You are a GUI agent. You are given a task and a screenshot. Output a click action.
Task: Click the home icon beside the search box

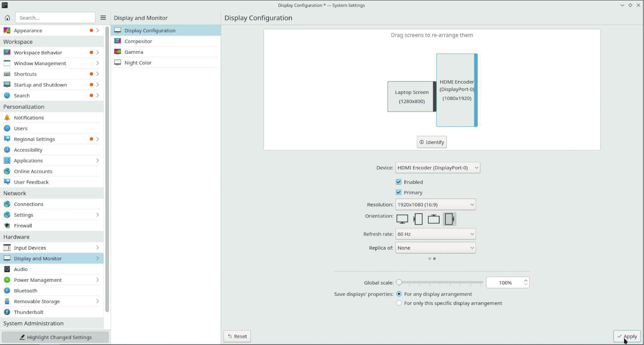point(7,18)
